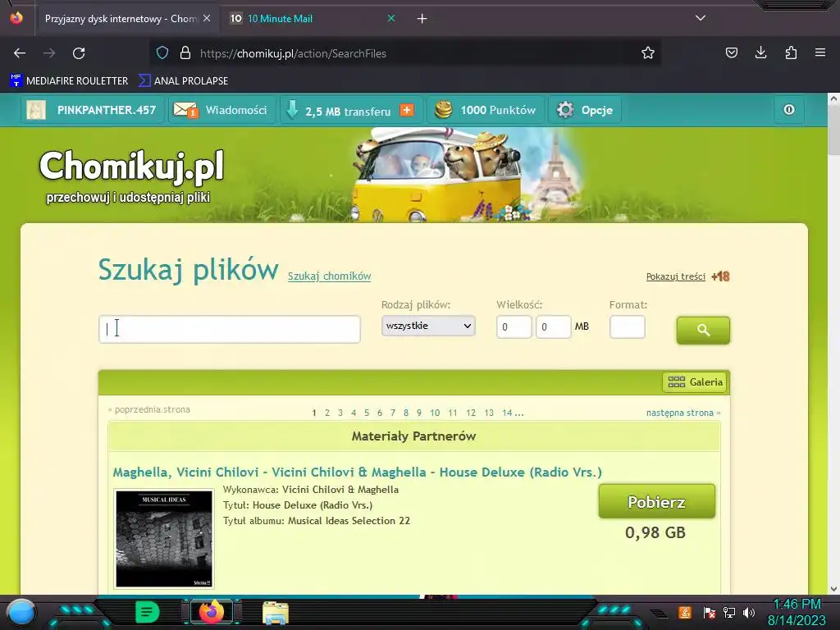
Task: Click the minimum Wielkość size field
Action: point(514,326)
